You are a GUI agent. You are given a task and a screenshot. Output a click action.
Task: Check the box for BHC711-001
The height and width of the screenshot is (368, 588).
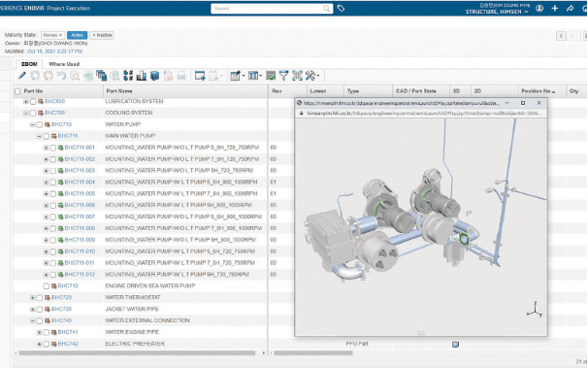[x=52, y=148]
